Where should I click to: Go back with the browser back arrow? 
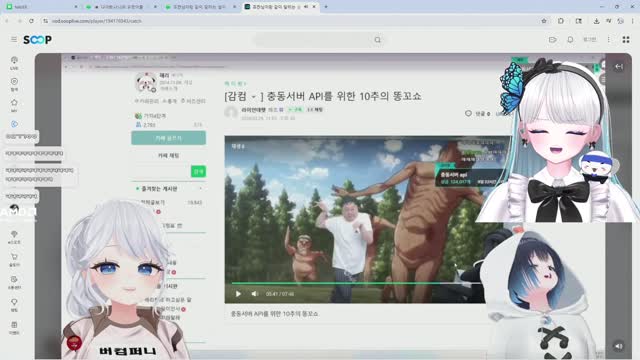pyautogui.click(x=7, y=21)
